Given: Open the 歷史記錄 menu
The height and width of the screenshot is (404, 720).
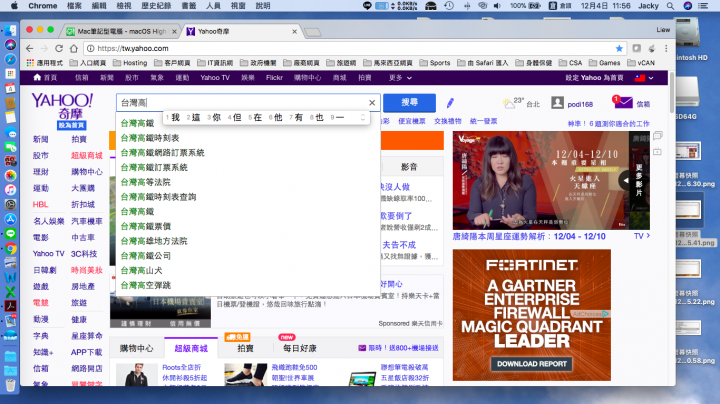Looking at the screenshot, I should (x=156, y=6).
